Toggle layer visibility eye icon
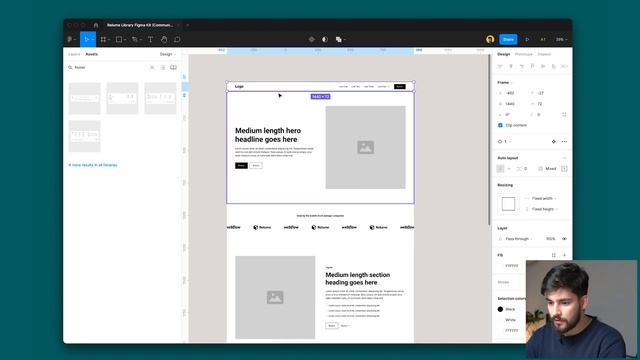Image resolution: width=640 pixels, height=360 pixels. coord(564,239)
